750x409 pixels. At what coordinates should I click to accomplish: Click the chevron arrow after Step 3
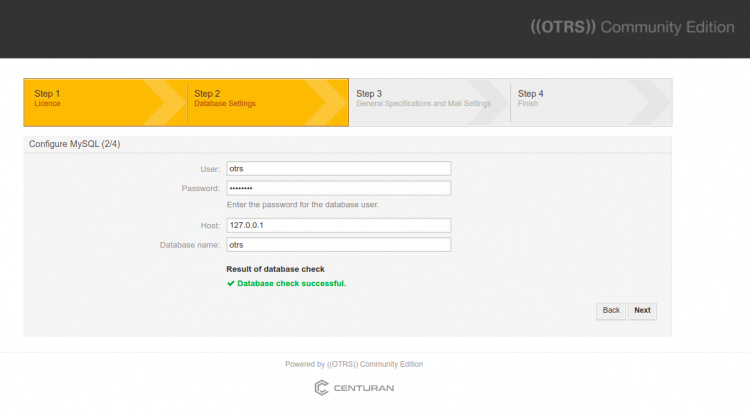coord(490,102)
